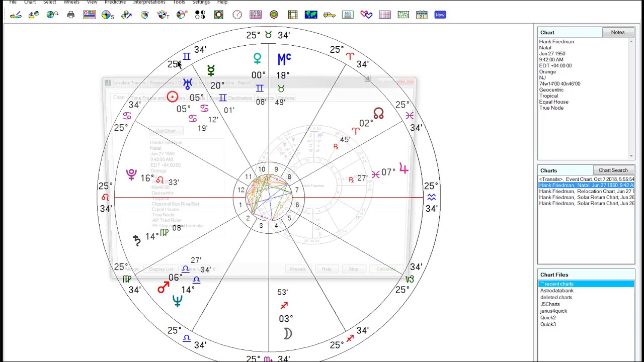Click the open chart file icon
This screenshot has width=644, height=362.
[x=34, y=15]
